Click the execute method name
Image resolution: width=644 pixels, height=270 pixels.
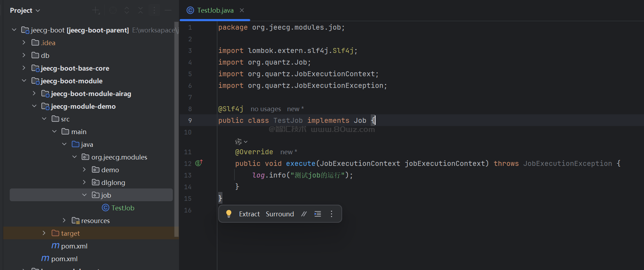300,163
